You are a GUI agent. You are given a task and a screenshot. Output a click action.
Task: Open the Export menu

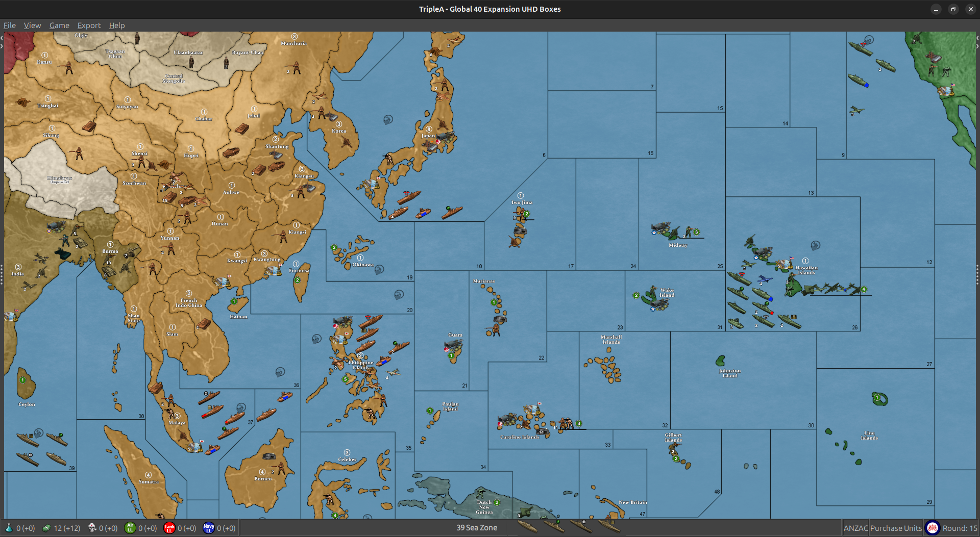89,25
